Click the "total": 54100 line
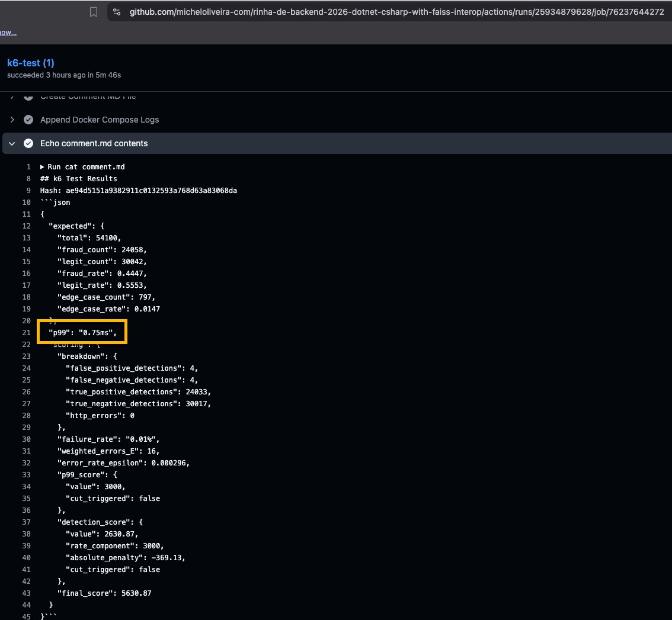672x620 pixels. [x=89, y=238]
